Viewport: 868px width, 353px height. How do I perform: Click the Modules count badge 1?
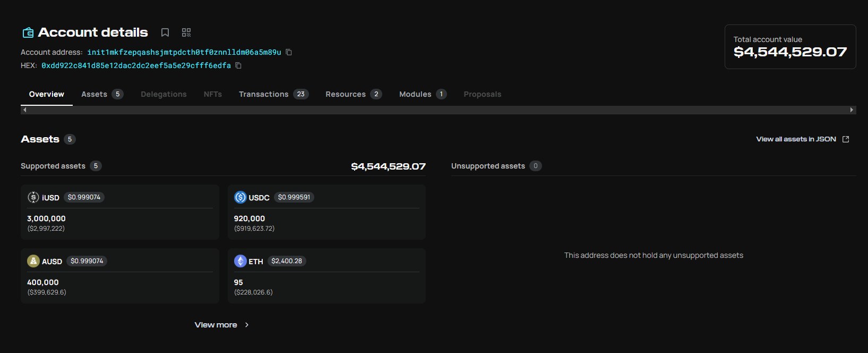pyautogui.click(x=441, y=94)
